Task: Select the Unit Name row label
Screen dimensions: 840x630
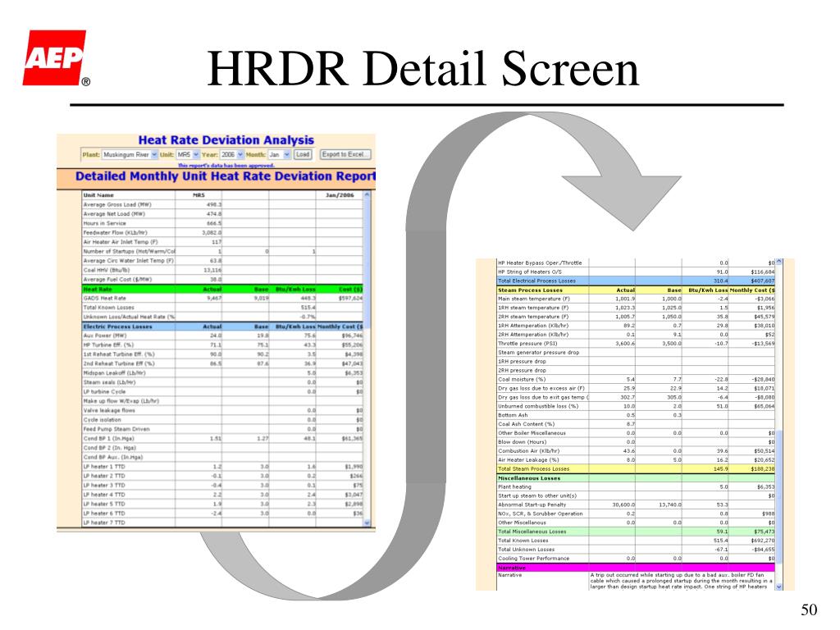Action: [x=98, y=195]
